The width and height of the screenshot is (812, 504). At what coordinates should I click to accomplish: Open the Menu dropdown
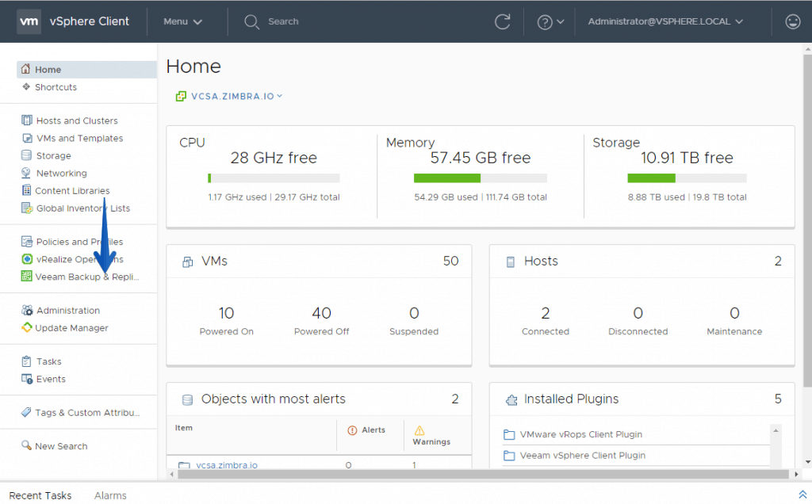pyautogui.click(x=182, y=21)
